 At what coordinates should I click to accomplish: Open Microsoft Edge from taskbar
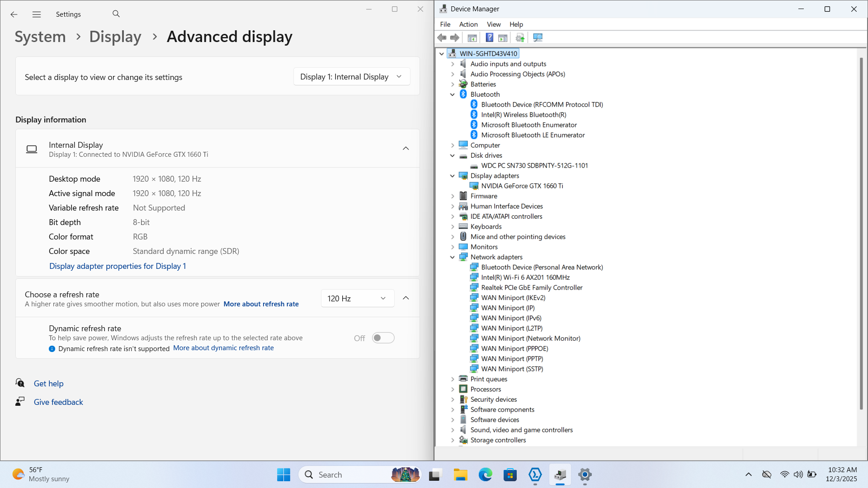485,475
